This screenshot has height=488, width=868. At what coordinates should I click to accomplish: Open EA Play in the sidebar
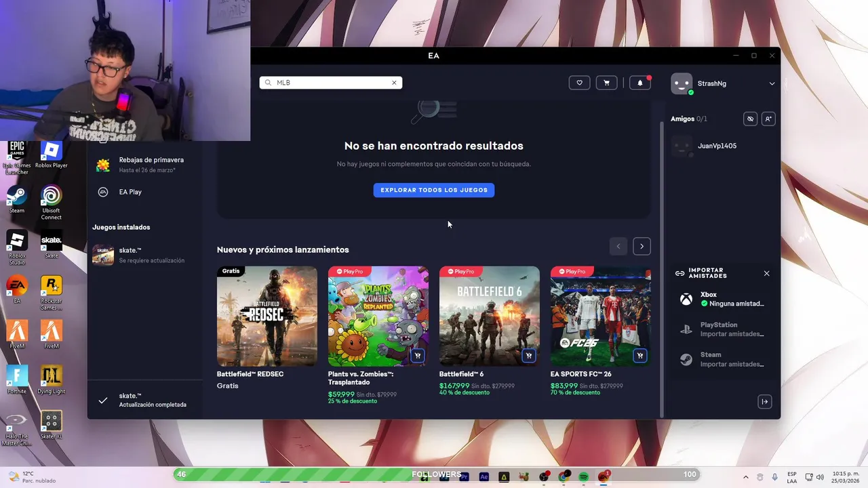point(144,192)
